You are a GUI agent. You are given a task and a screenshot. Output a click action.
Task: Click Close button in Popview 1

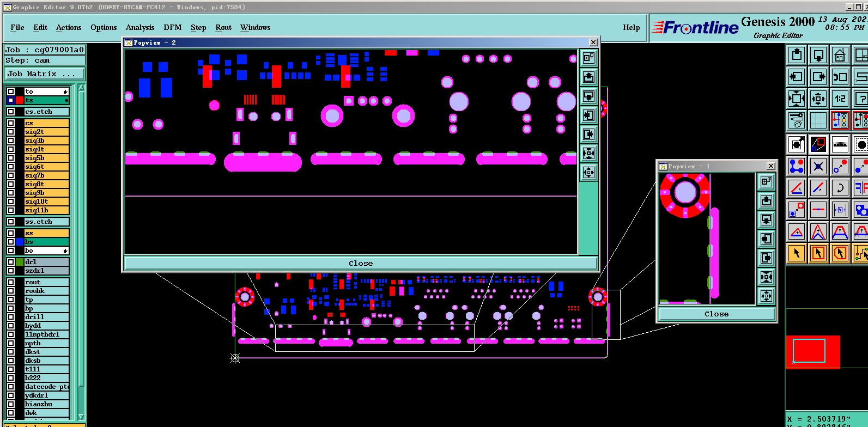[717, 314]
